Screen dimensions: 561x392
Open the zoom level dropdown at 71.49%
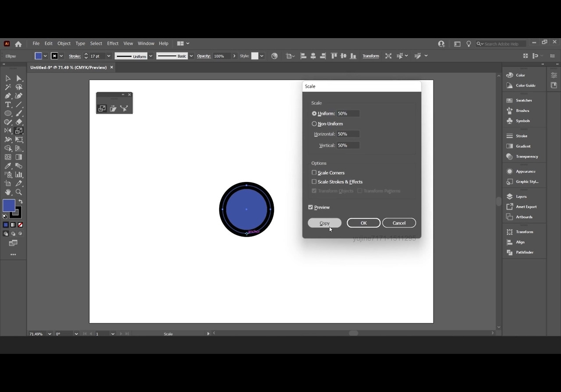[x=49, y=334]
